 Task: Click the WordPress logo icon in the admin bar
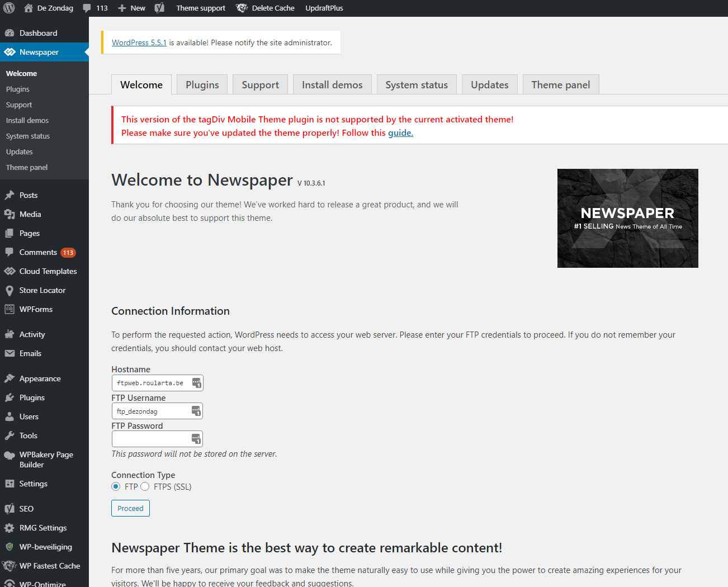(9, 8)
